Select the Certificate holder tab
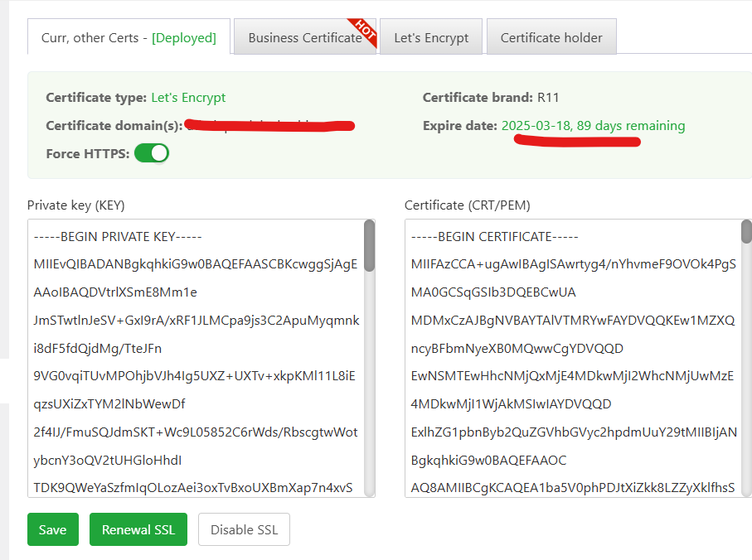 (x=551, y=37)
